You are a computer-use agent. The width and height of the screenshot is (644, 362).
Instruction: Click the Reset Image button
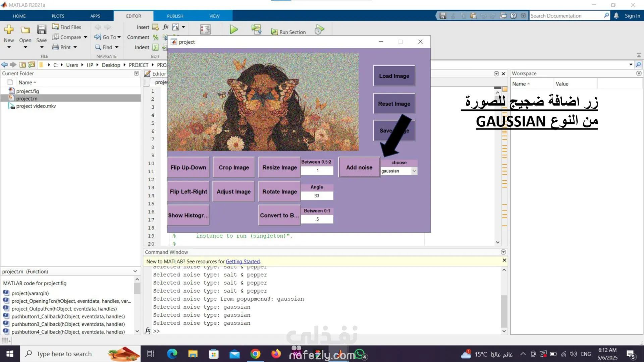click(394, 104)
